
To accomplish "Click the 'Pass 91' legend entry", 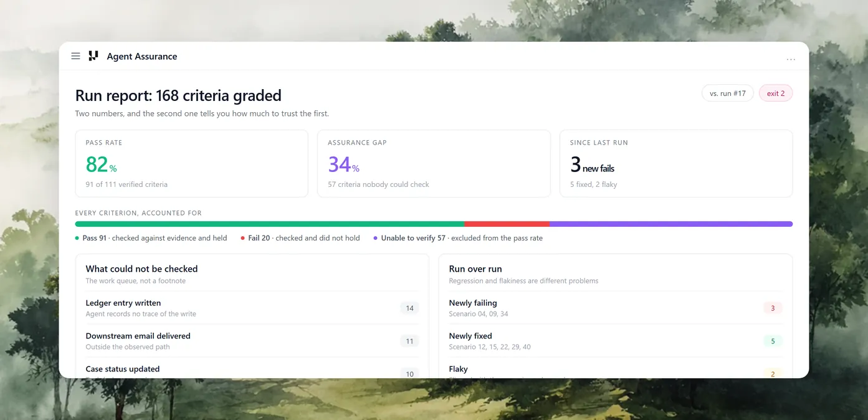I will [151, 238].
